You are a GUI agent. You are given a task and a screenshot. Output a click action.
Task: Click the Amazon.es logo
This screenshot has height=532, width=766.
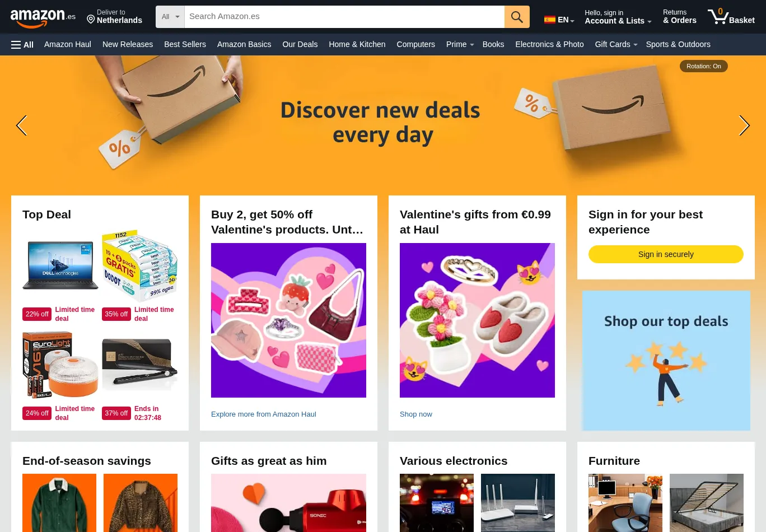click(x=43, y=18)
